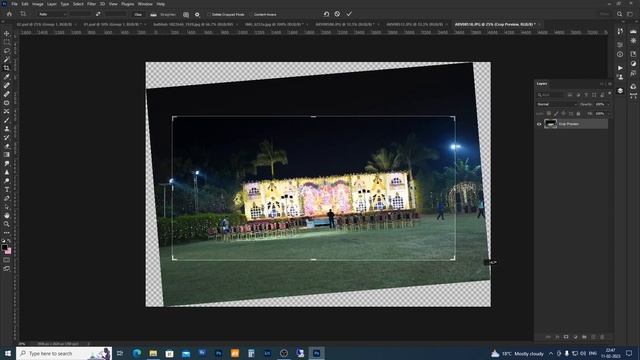
Task: Collapse the Layers panel arrows
Action: pos(602,84)
